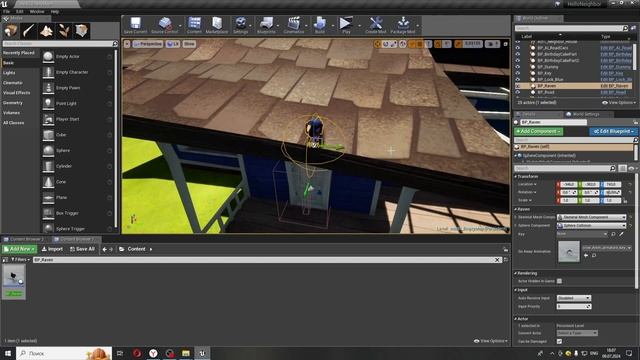Toggle the Can be Damaged checkbox
640x360 pixels.
coord(559,341)
